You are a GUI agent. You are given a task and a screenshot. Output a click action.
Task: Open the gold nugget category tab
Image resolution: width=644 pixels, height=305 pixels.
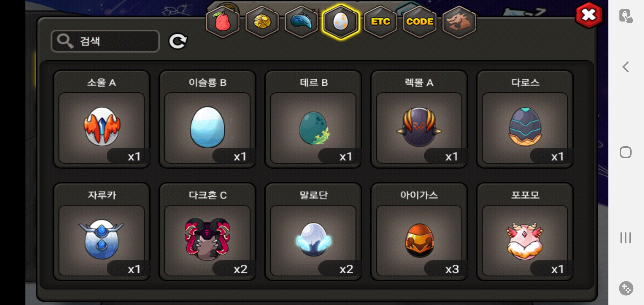coord(262,22)
